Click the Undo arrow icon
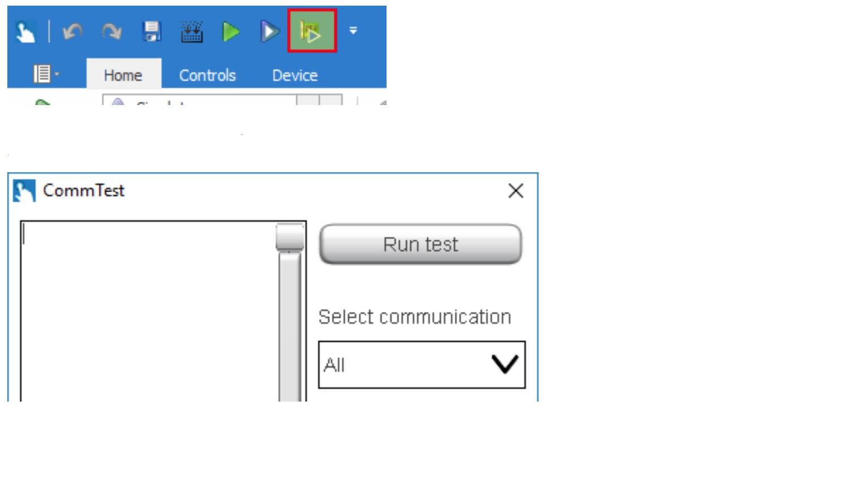 click(x=72, y=32)
